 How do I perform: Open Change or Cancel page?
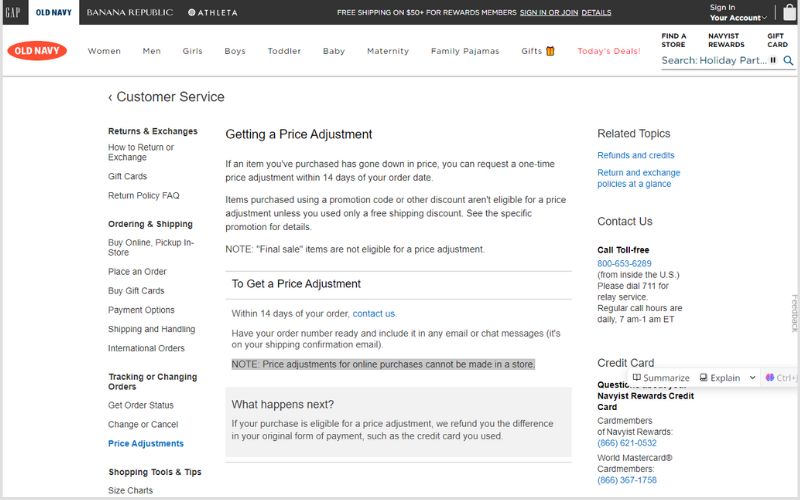[x=143, y=424]
